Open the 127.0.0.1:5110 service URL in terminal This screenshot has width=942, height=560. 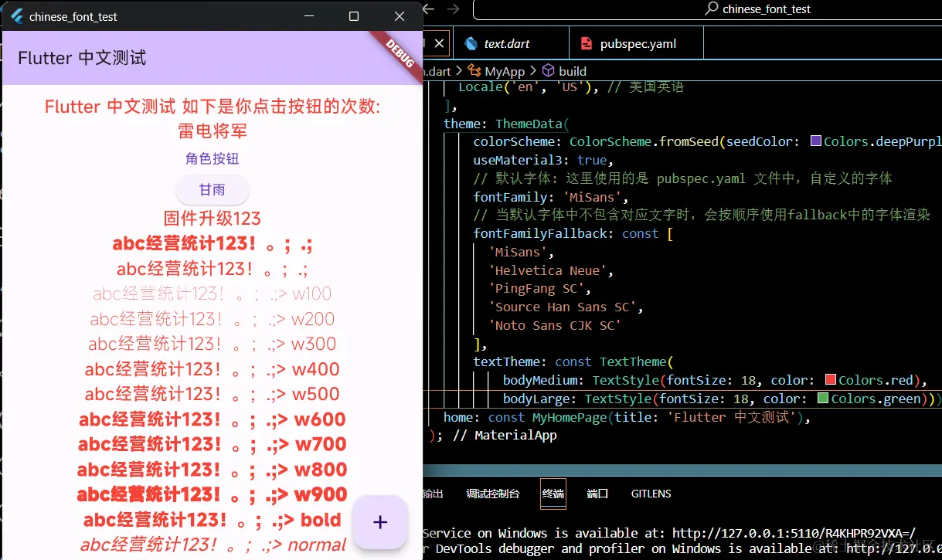(794, 533)
